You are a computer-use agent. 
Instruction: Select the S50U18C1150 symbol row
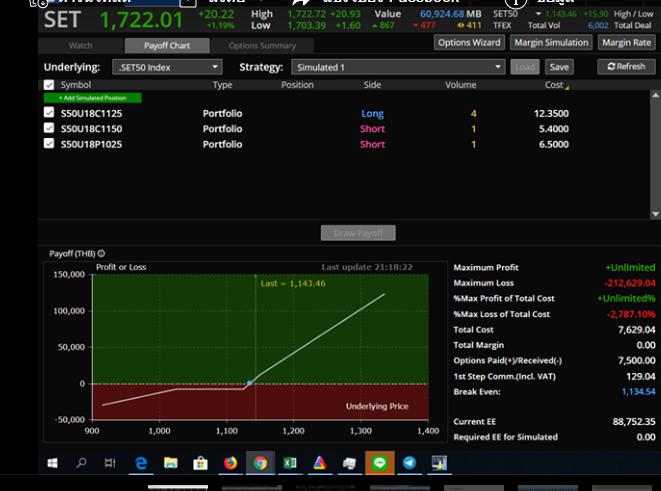[x=91, y=129]
